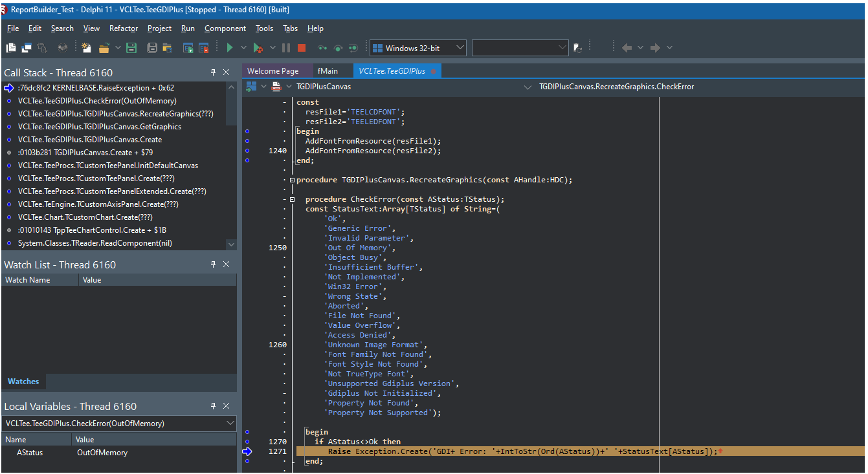Viewport: 868px width, 474px height.
Task: Click the Step Over debug icon
Action: (x=338, y=48)
